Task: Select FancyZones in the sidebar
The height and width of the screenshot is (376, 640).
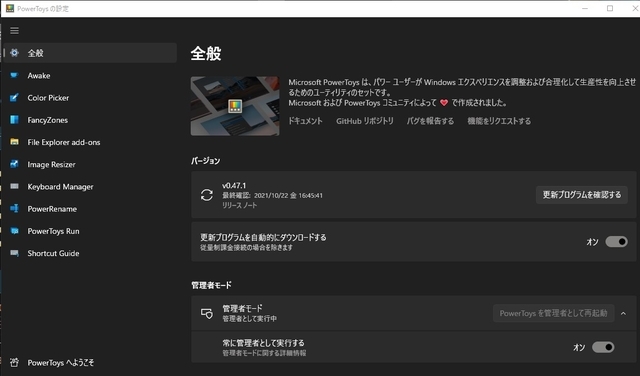Action: (91, 120)
